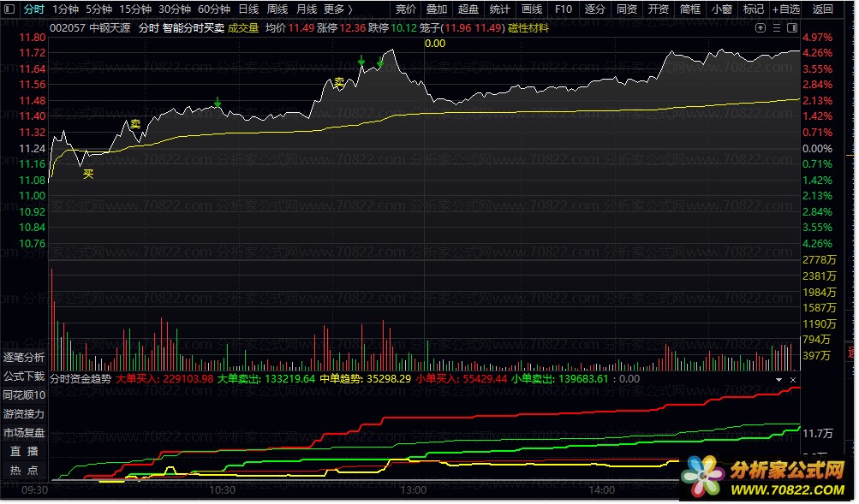Click the 买 buy signal marker on chart
This screenshot has width=859, height=504.
click(88, 175)
